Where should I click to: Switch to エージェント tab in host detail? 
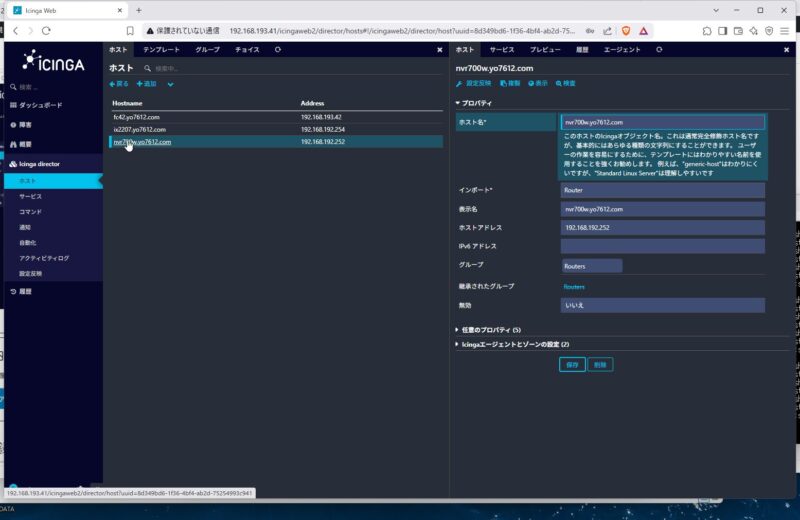(622, 49)
